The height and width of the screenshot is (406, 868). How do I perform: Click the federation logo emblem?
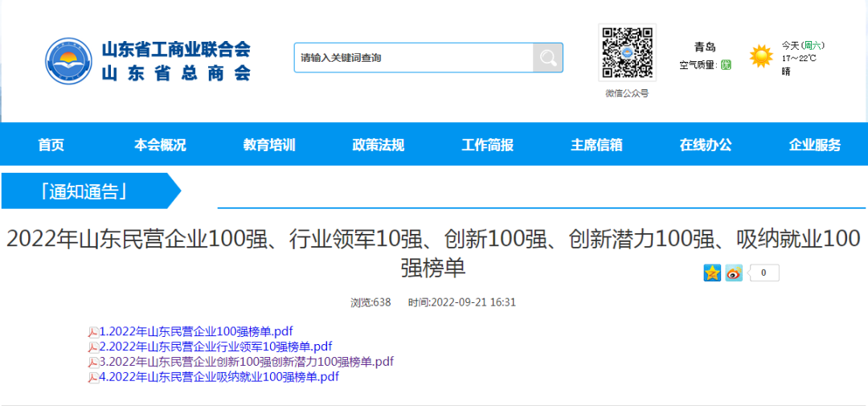(x=69, y=61)
